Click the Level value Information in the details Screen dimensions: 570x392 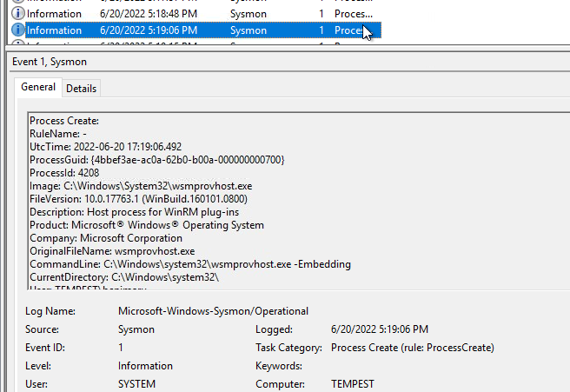coord(145,366)
